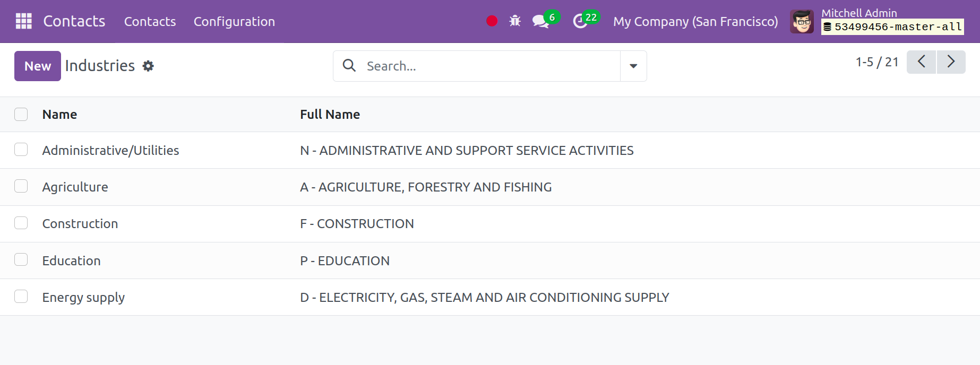Viewport: 980px width, 365px height.
Task: Toggle the select-all header checkbox
Action: pyautogui.click(x=21, y=115)
